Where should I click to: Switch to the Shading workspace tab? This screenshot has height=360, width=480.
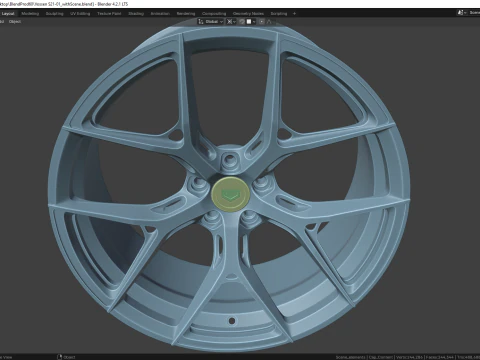coord(136,14)
